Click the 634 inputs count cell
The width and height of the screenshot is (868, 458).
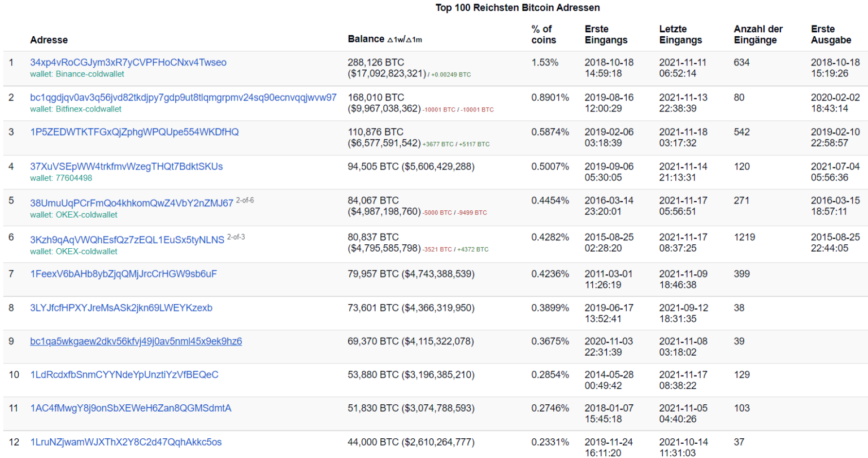[x=741, y=62]
